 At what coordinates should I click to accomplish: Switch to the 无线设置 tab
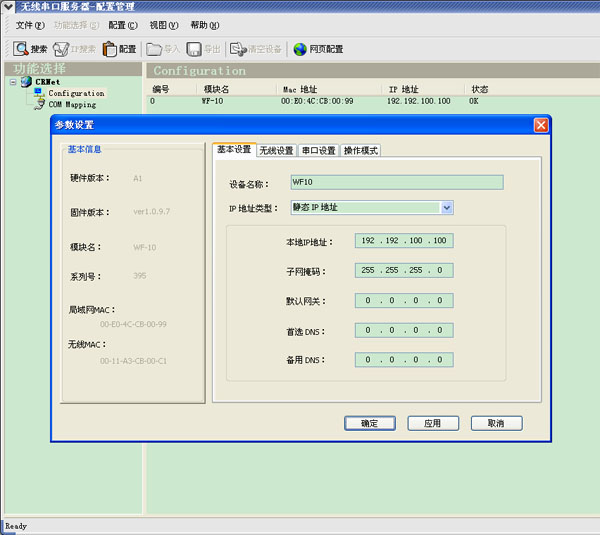click(x=276, y=150)
